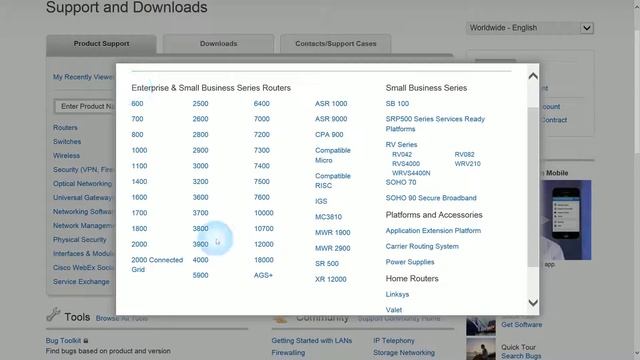Open the mobile app phone thumbnail
The width and height of the screenshot is (640, 360).
[x=566, y=220]
